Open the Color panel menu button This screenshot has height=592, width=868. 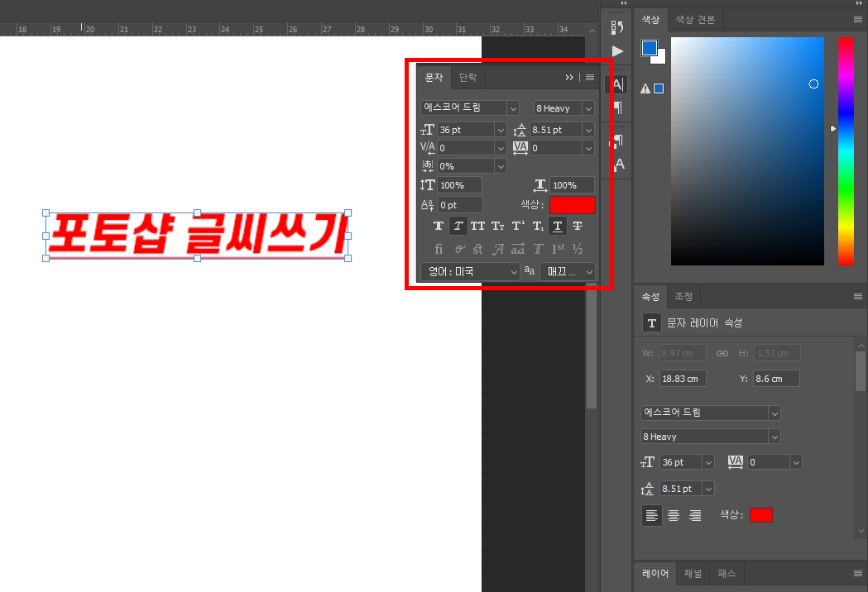pos(858,20)
